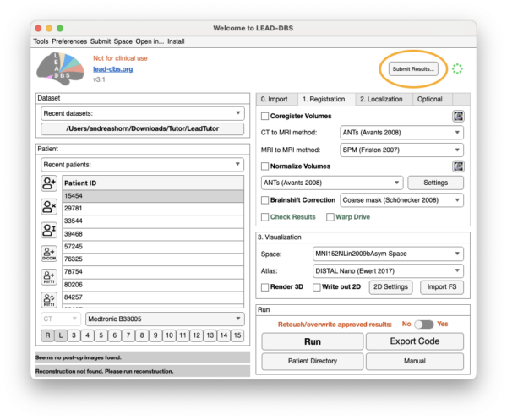Select patient 76325 in the list
507x420 pixels.
coord(153,259)
